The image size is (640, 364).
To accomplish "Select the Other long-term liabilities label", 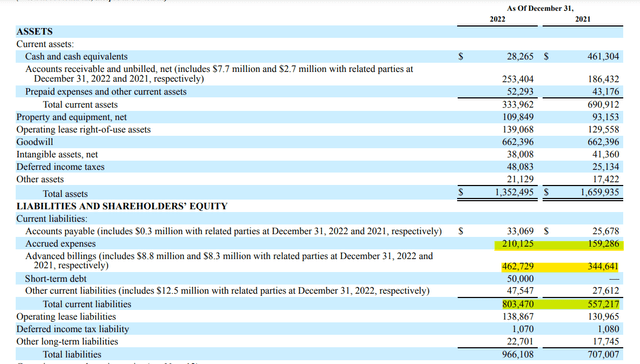I will [67, 342].
